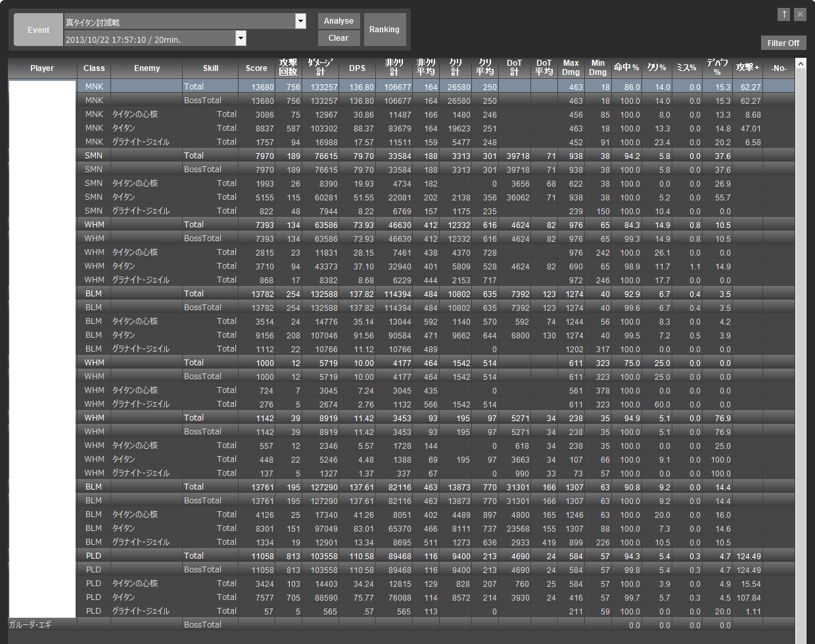The image size is (815, 644).
Task: Click the Enemy column header
Action: [x=147, y=68]
